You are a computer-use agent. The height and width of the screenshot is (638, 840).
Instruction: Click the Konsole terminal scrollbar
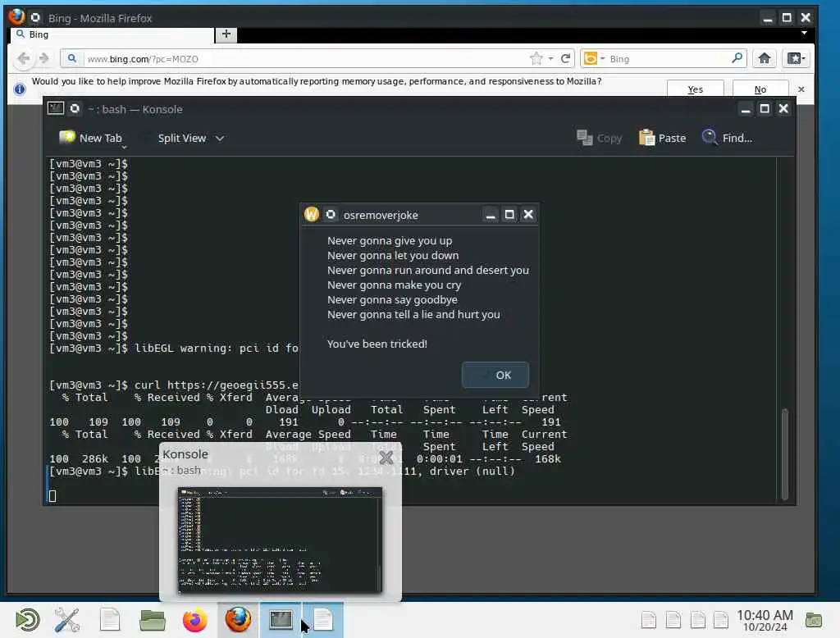[x=784, y=453]
